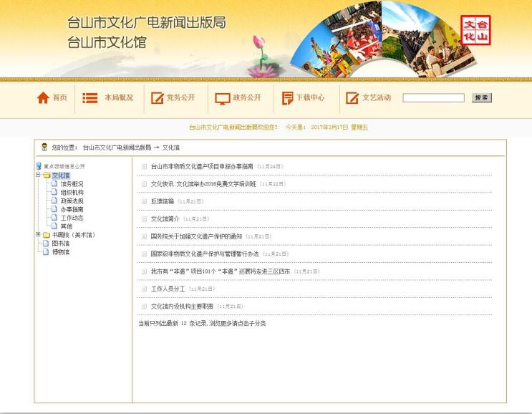Focus the search text field

coord(433,98)
